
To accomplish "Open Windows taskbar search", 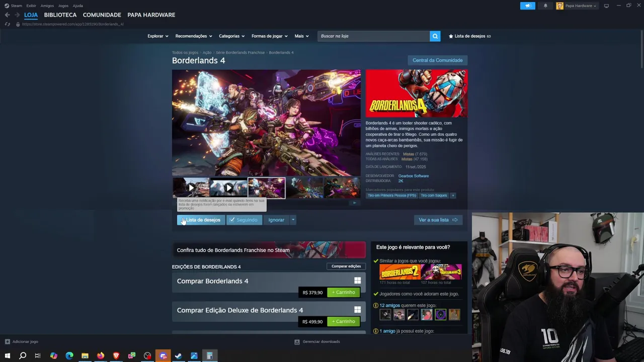I will click(23, 356).
